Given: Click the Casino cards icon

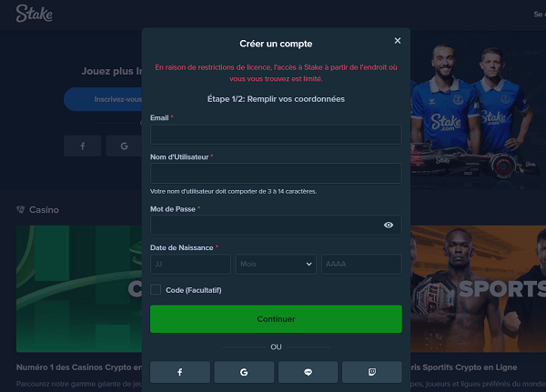Looking at the screenshot, I should [x=21, y=209].
